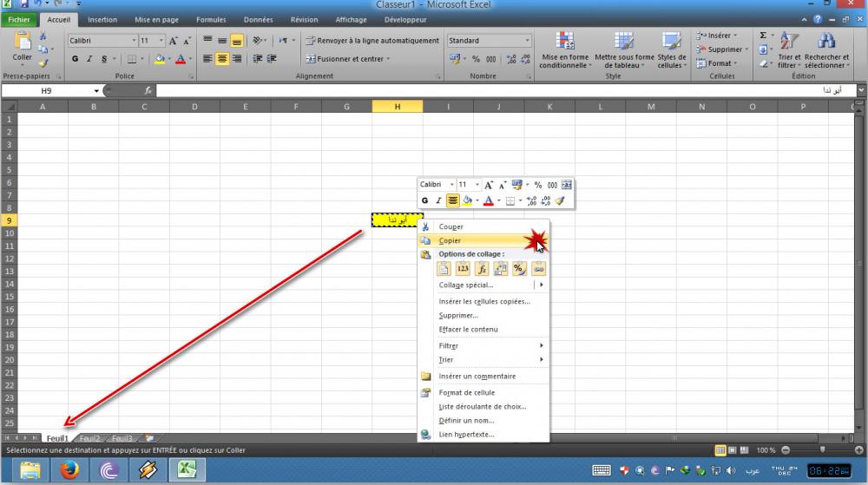Switch to the Formules tab

211,20
